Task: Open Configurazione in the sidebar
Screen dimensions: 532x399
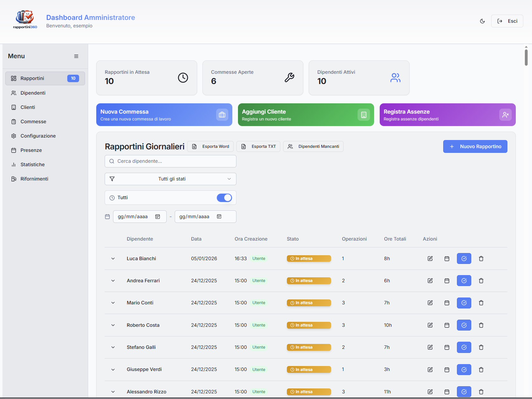Action: coord(45,136)
